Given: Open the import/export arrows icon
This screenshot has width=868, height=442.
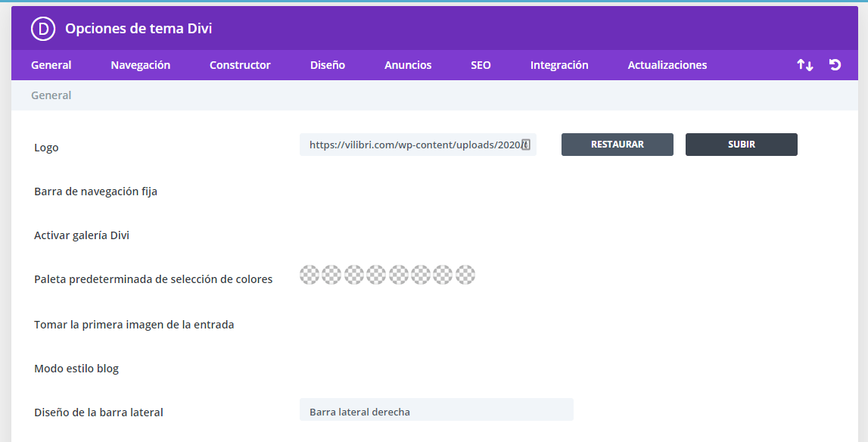Looking at the screenshot, I should pos(805,65).
